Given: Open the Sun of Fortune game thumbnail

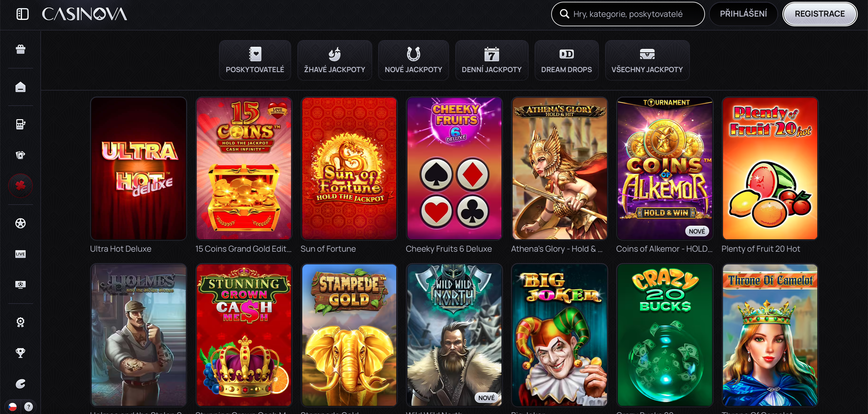Looking at the screenshot, I should [x=349, y=168].
